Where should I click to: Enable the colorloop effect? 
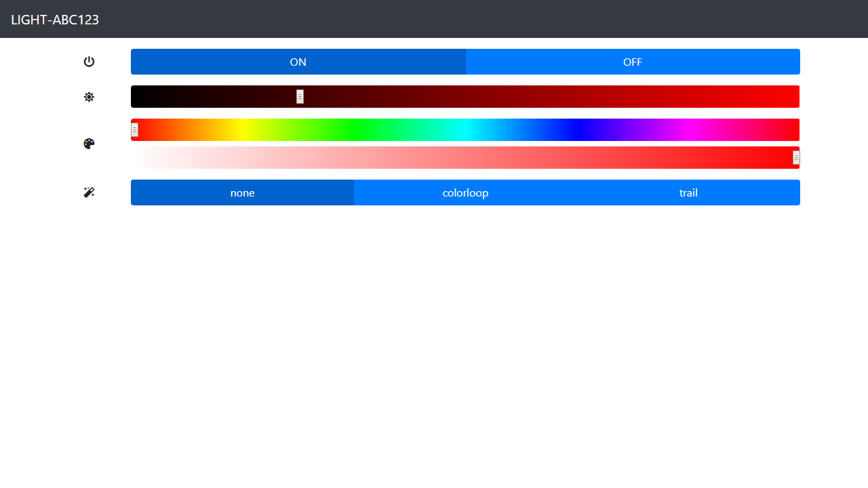(x=465, y=192)
